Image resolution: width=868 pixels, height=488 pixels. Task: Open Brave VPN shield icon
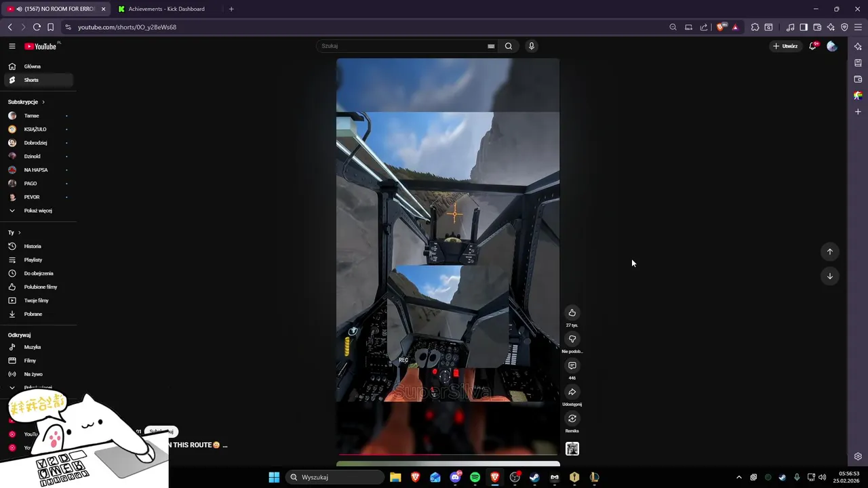pos(844,27)
